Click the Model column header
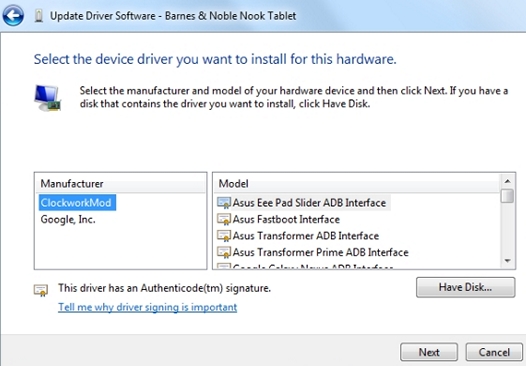 tap(358, 184)
